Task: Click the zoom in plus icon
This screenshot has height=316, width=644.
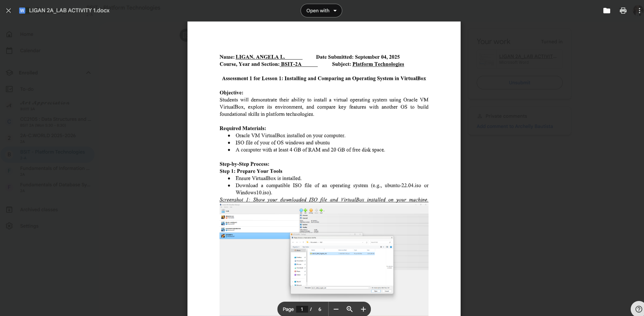Action: (363, 309)
